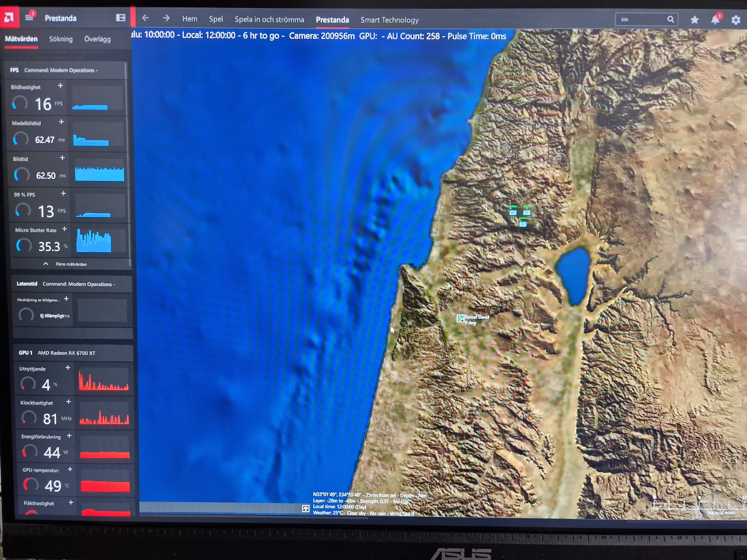Open Spela in och strömma page
This screenshot has width=747, height=560.
pos(269,20)
